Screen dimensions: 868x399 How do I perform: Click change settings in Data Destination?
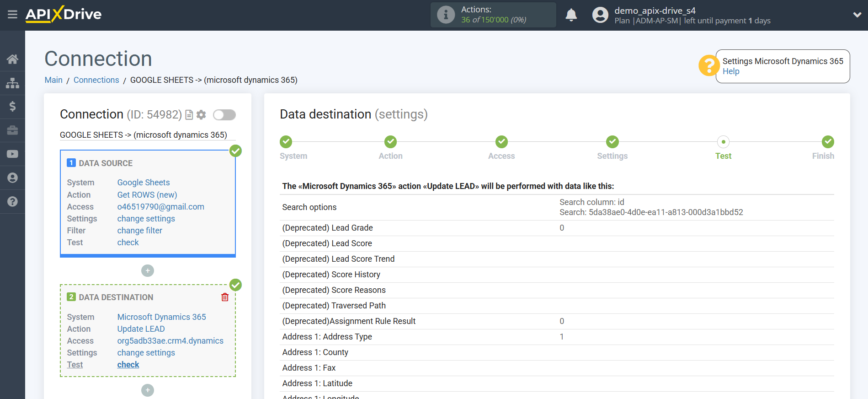pyautogui.click(x=146, y=353)
